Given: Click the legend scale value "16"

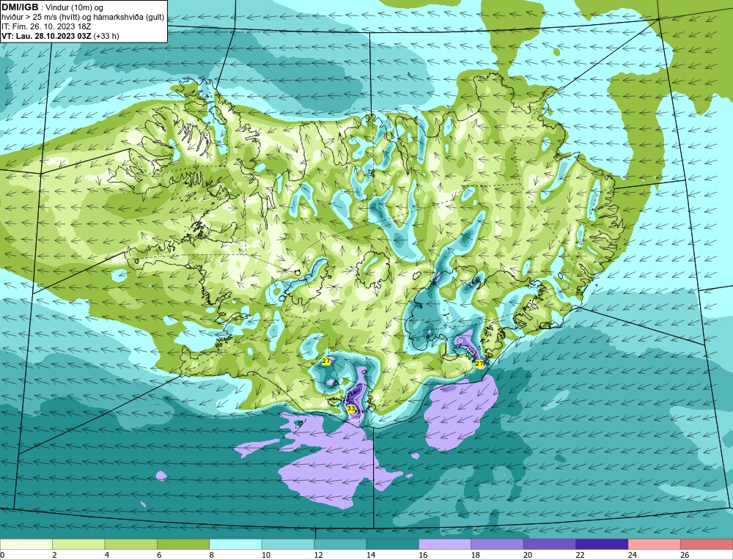Looking at the screenshot, I should (x=423, y=555).
